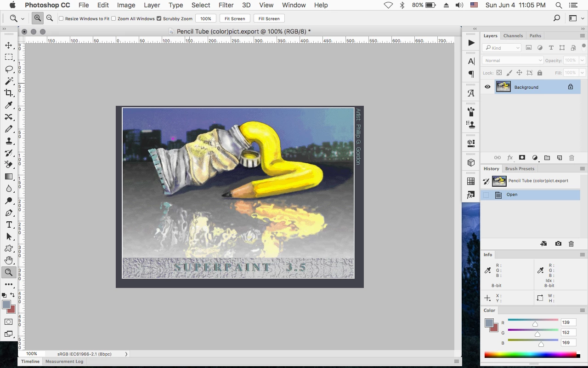Select the Lasso tool
This screenshot has width=588, height=368.
[9, 69]
